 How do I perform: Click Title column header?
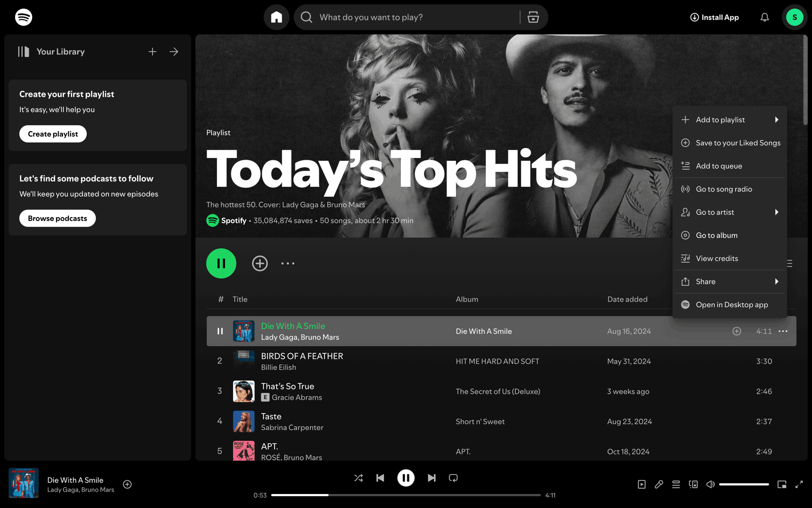(x=240, y=299)
